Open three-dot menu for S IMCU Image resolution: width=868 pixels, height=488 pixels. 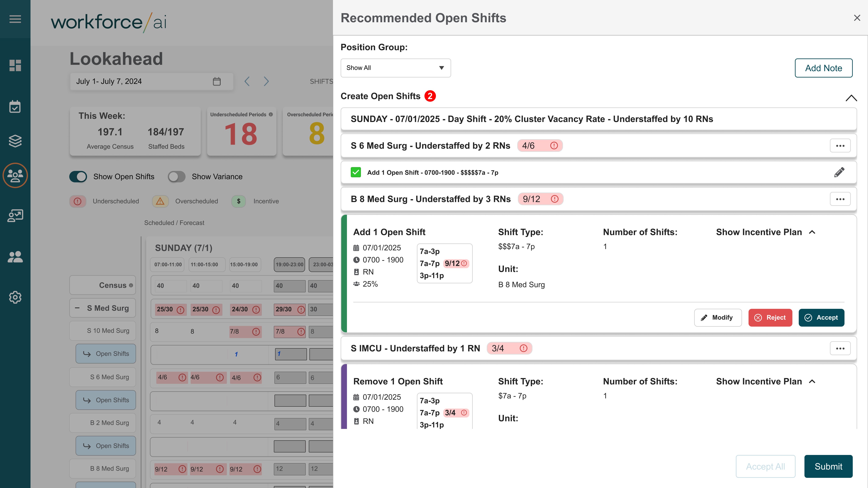(840, 348)
